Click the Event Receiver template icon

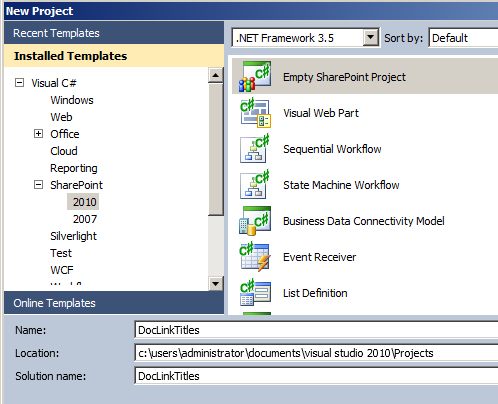(255, 257)
